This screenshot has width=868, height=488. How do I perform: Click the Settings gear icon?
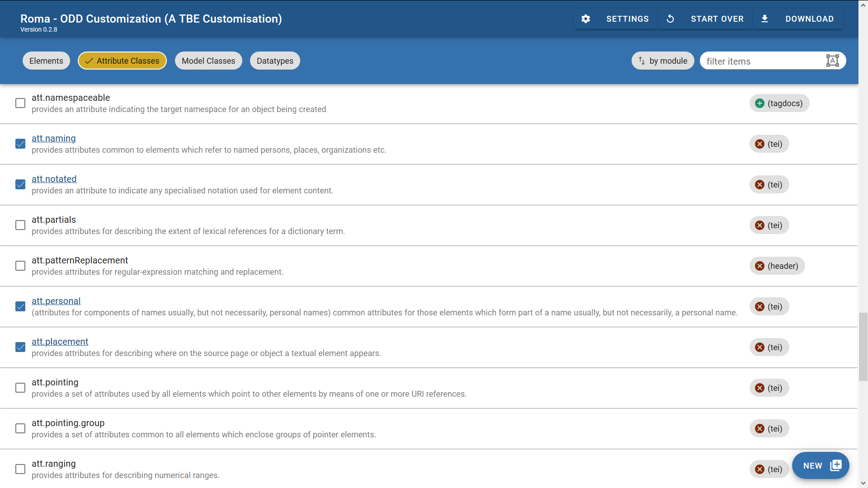coord(585,19)
